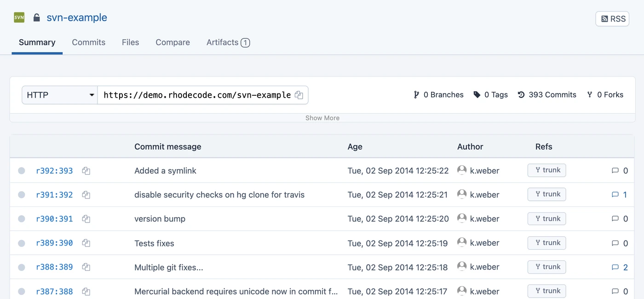Click trunk tag on 'Mercurial backend' row
644x299 pixels.
tap(546, 291)
